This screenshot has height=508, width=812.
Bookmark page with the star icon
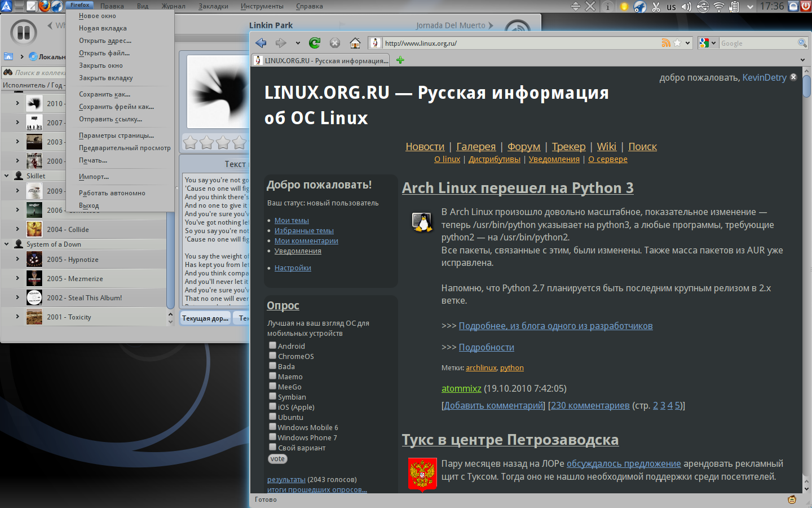tap(677, 43)
